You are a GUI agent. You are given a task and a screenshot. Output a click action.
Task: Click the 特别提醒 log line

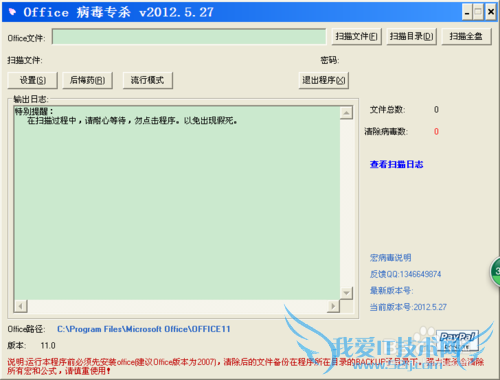pyautogui.click(x=34, y=111)
